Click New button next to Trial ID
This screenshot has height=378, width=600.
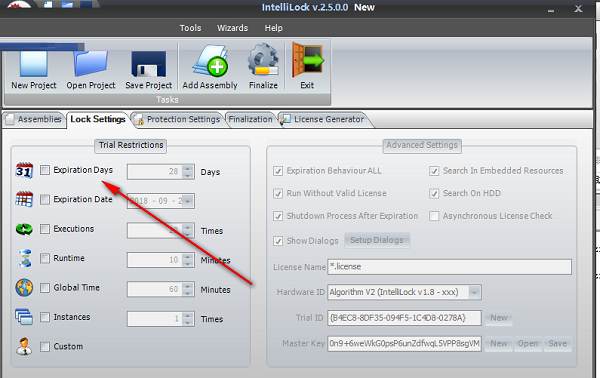point(499,318)
